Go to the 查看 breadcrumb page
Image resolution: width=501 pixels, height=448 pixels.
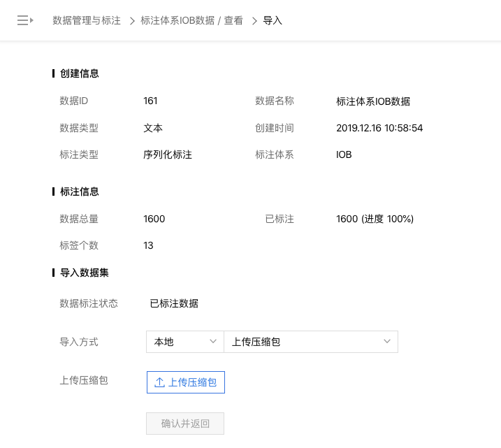233,20
